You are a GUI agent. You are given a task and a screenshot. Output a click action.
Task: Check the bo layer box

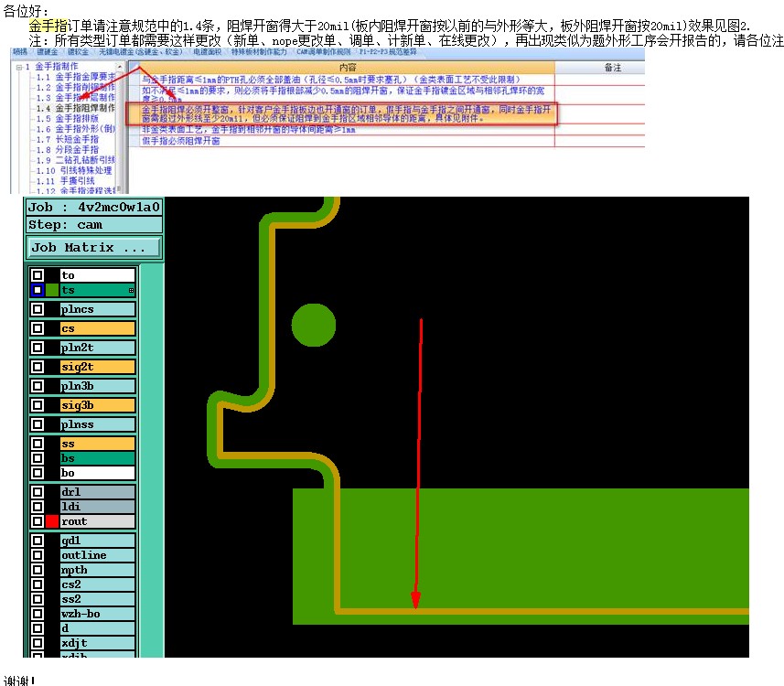[x=38, y=473]
